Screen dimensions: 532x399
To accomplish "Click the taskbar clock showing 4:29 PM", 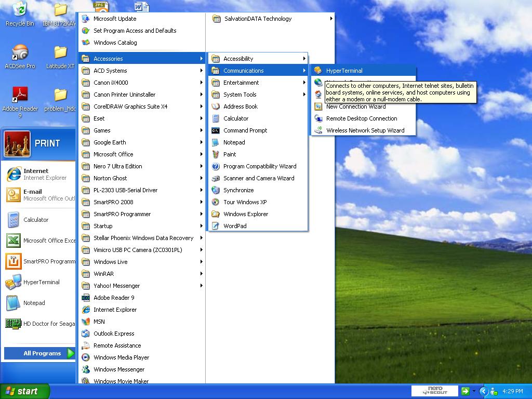I will [x=513, y=391].
